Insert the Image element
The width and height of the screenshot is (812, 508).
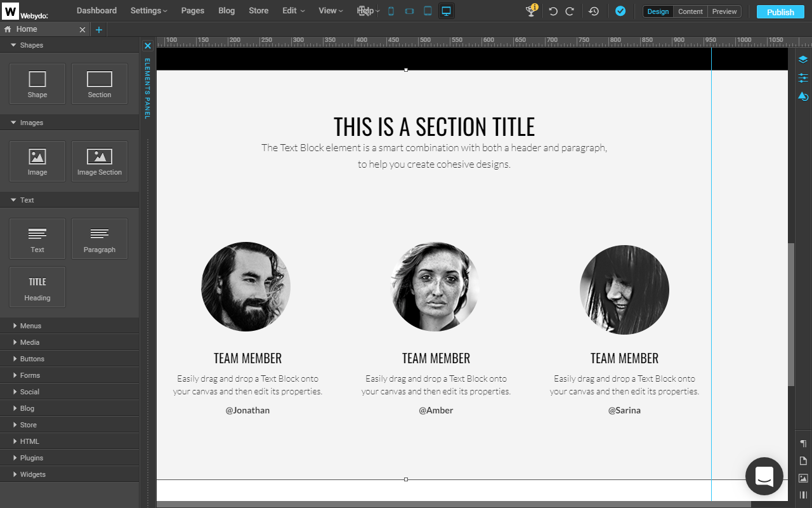pos(37,161)
